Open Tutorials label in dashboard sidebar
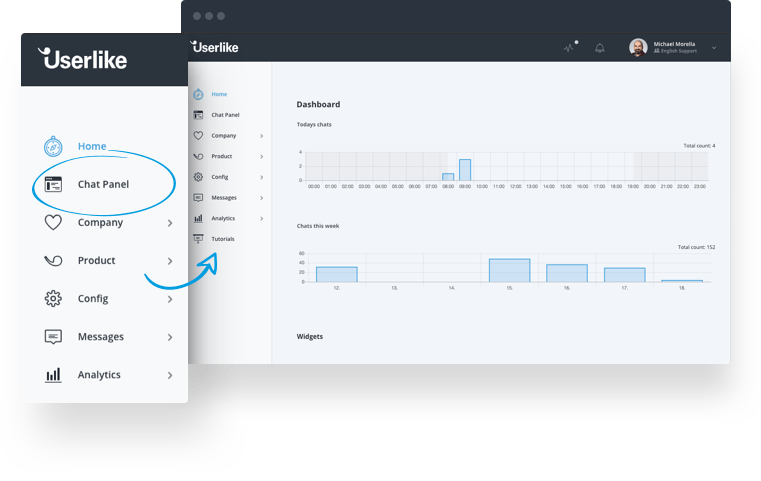The image size is (761, 481). [x=223, y=239]
